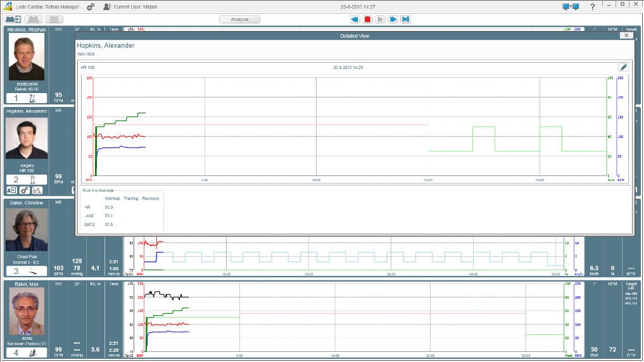Click the skip-to-start playback arrow
Image resolution: width=644 pixels, height=362 pixels.
(x=355, y=20)
